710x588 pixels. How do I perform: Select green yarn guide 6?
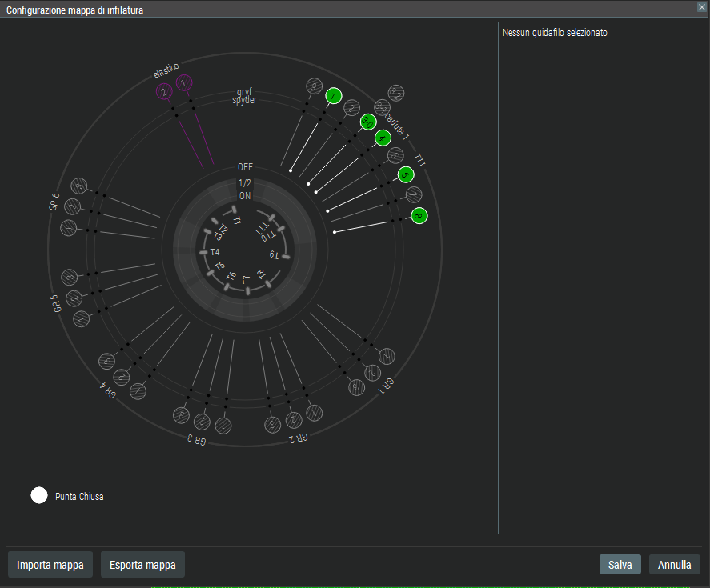pos(406,174)
